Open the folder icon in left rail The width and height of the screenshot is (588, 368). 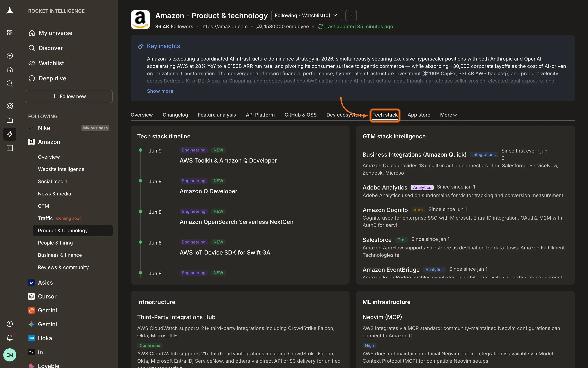pyautogui.click(x=10, y=120)
